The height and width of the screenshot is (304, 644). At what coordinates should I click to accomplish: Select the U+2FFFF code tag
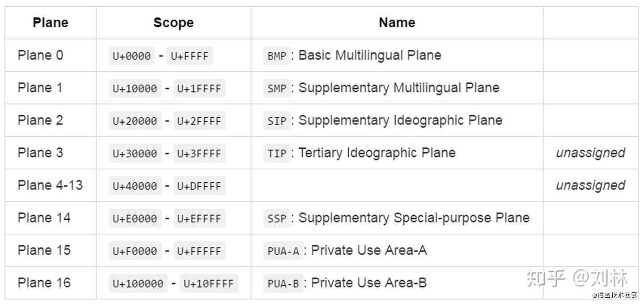(199, 121)
